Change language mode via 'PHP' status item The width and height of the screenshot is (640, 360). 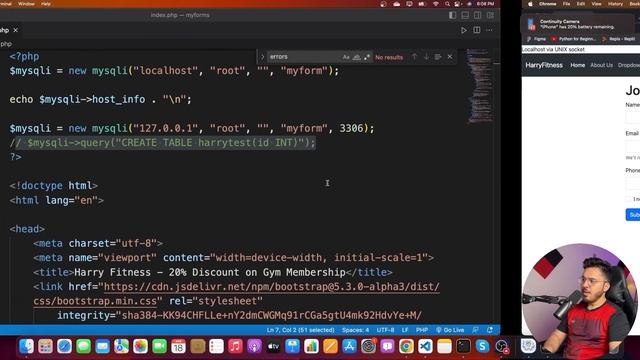422,330
